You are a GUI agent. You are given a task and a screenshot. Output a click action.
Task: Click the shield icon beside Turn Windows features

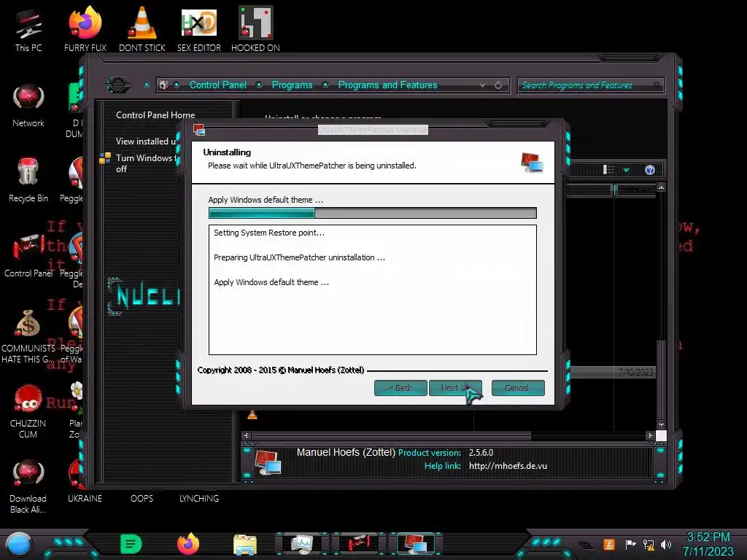105,158
